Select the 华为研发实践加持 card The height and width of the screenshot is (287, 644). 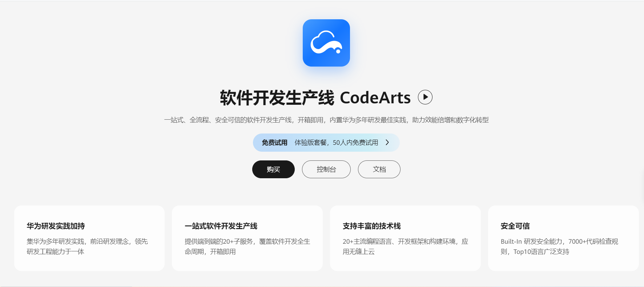(89, 238)
